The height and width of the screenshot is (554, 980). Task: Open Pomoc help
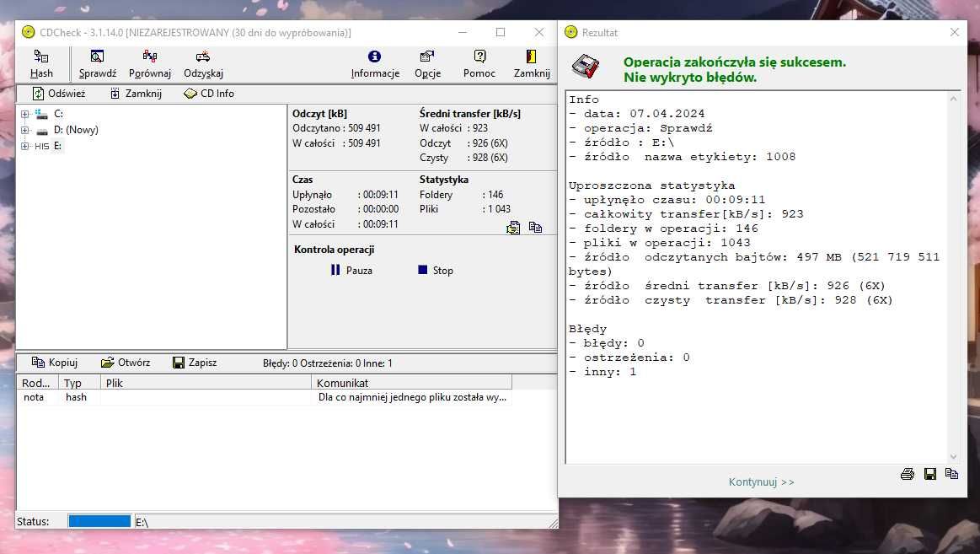tap(479, 64)
